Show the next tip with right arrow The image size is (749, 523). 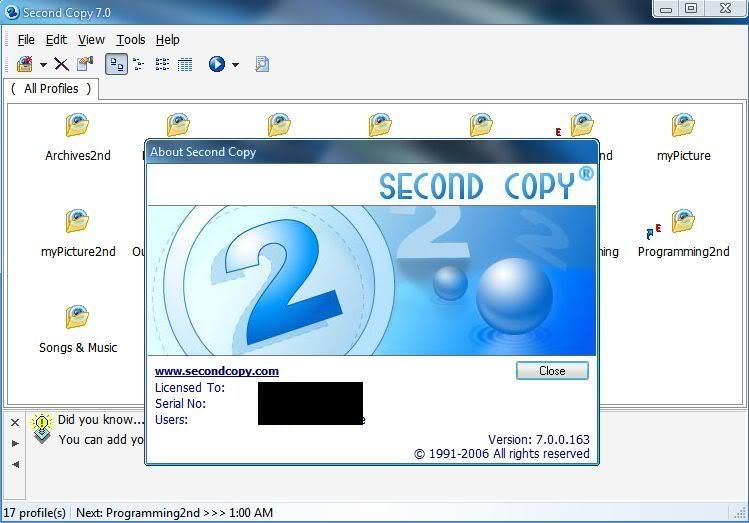click(15, 444)
